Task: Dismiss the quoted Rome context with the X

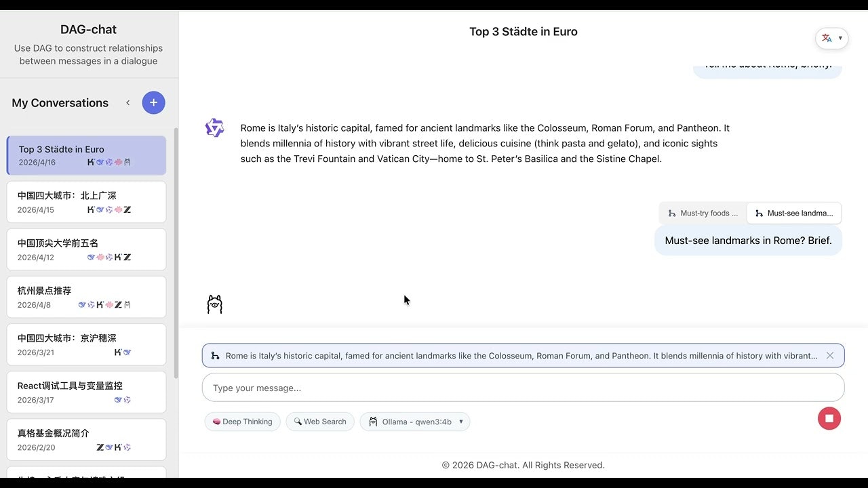Action: (x=829, y=355)
